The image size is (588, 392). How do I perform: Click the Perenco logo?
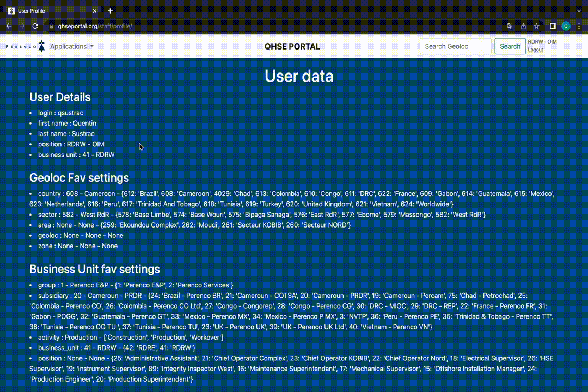point(25,46)
